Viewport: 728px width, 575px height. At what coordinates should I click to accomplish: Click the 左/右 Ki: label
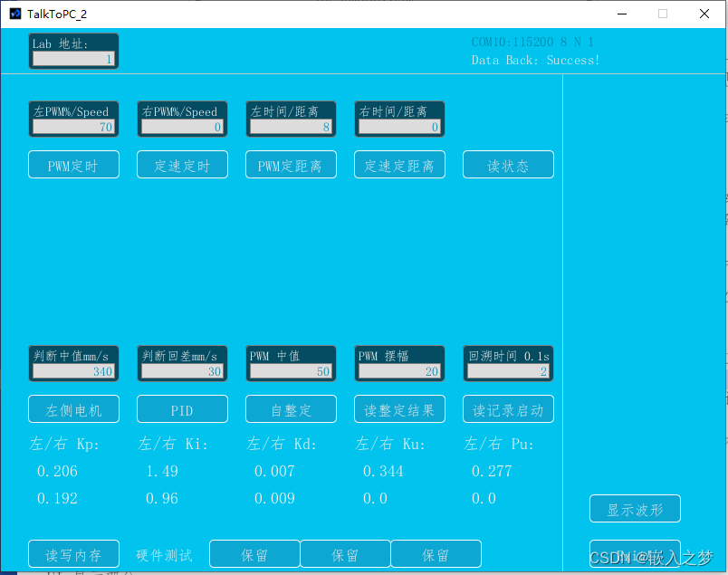pyautogui.click(x=173, y=444)
